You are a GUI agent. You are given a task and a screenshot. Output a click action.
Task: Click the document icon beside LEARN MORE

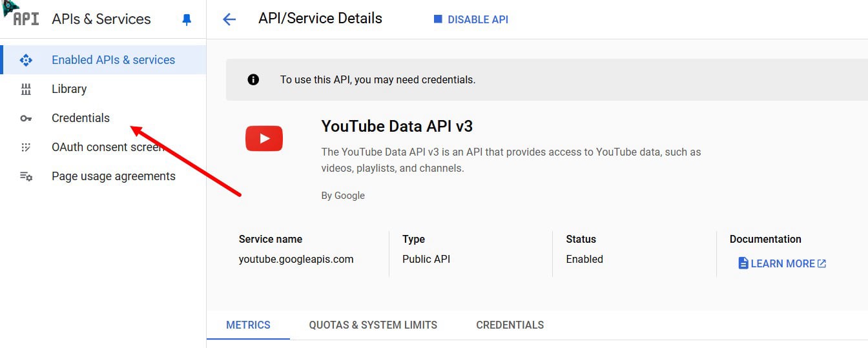click(x=743, y=263)
